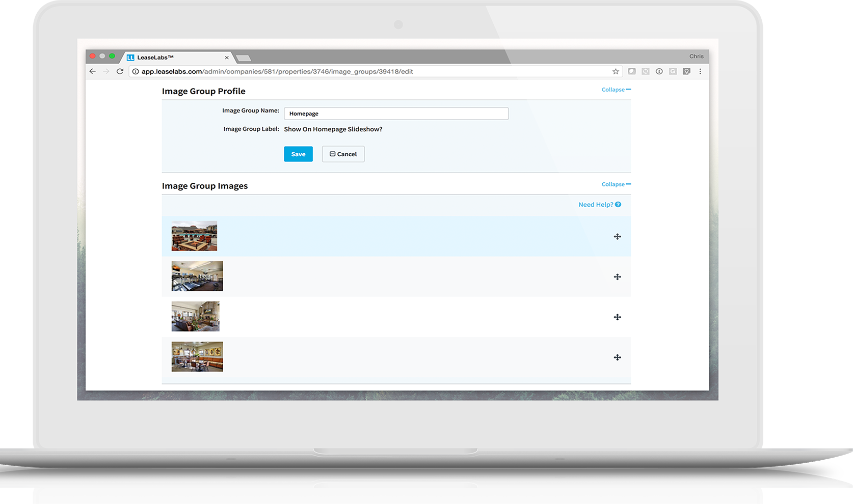Reload the page with the refresh icon
Screen dimensions: 853x504
pyautogui.click(x=120, y=71)
